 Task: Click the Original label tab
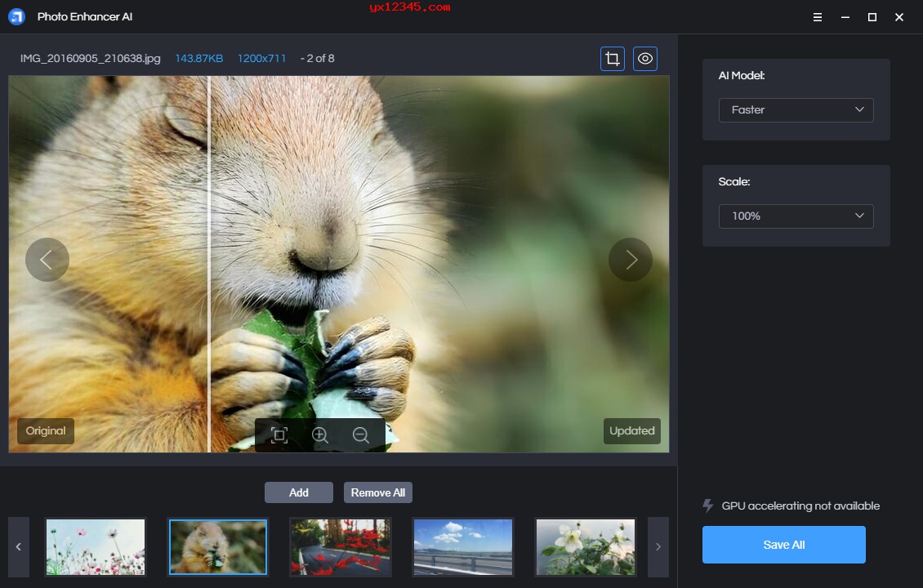[x=45, y=430]
